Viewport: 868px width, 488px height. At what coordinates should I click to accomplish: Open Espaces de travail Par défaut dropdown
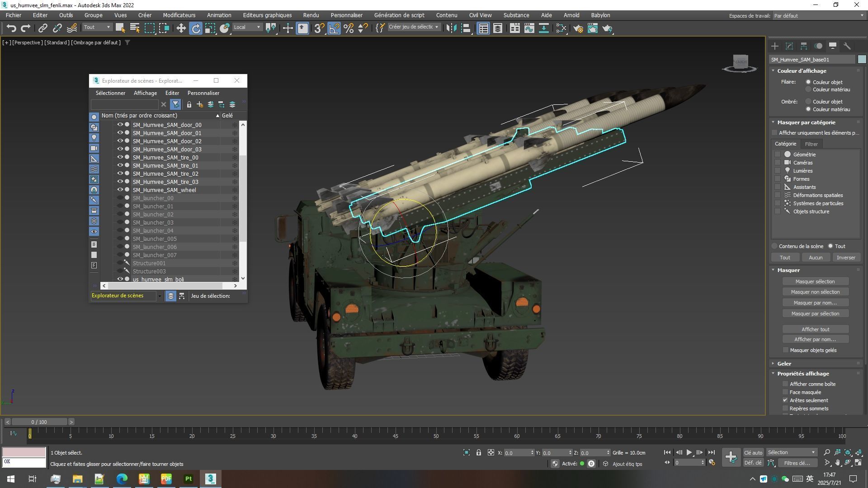coord(818,16)
